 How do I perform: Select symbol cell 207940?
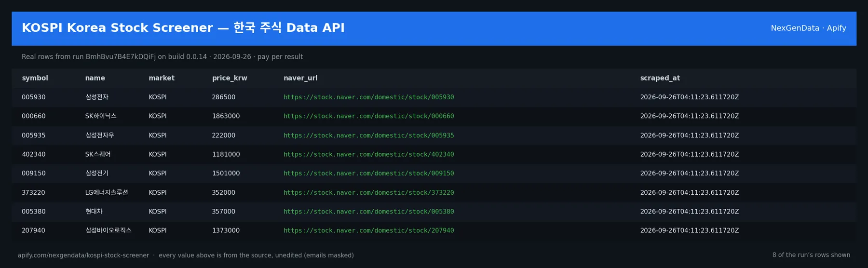pos(34,230)
